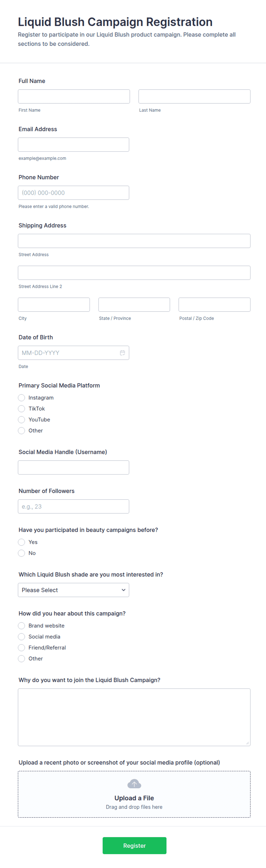The height and width of the screenshot is (868, 266).
Task: Pick Friend/Referral as how you heard
Action: (x=22, y=648)
